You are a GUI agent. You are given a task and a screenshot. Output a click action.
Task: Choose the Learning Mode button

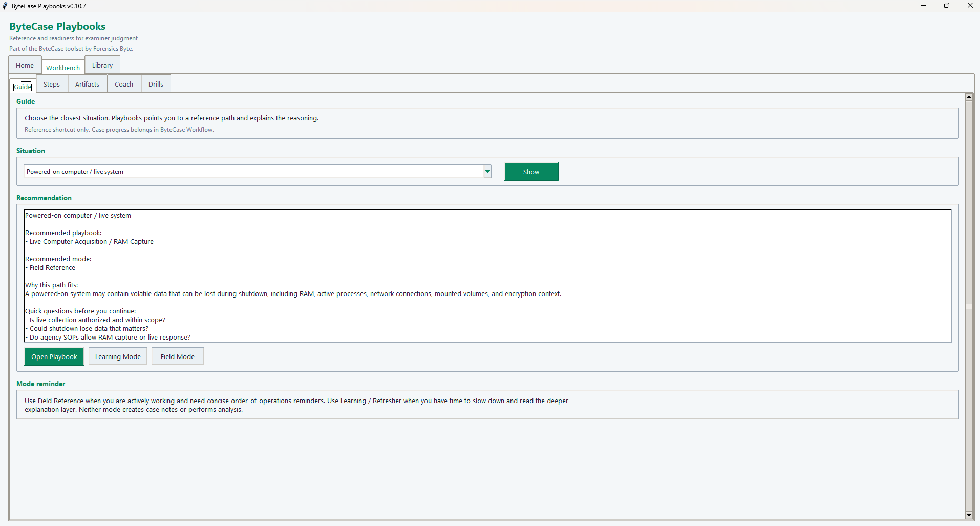[x=118, y=356]
